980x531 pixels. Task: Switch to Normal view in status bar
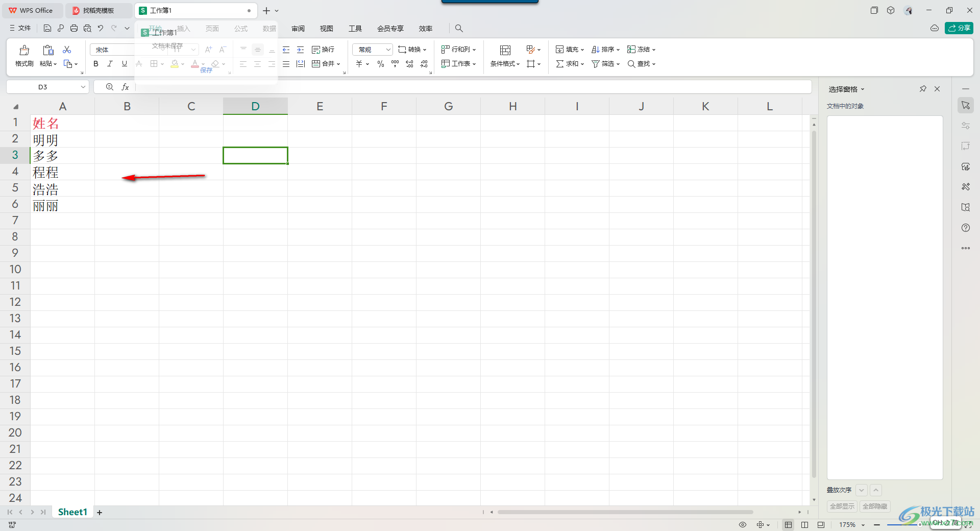pyautogui.click(x=789, y=525)
